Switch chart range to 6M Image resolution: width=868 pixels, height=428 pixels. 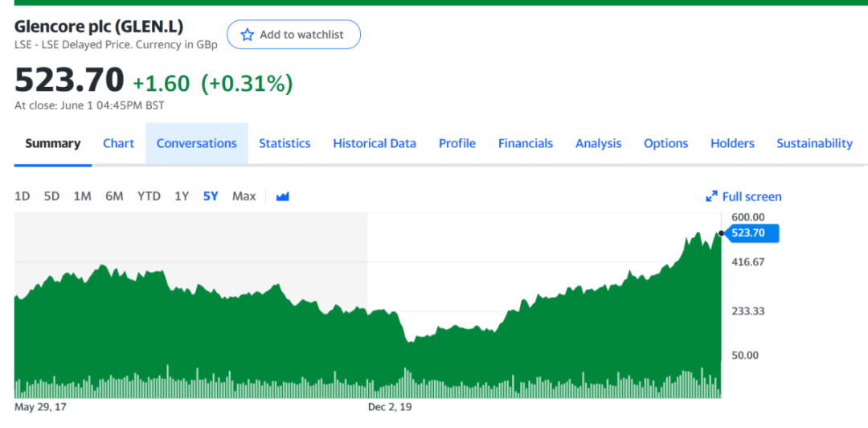(x=114, y=196)
